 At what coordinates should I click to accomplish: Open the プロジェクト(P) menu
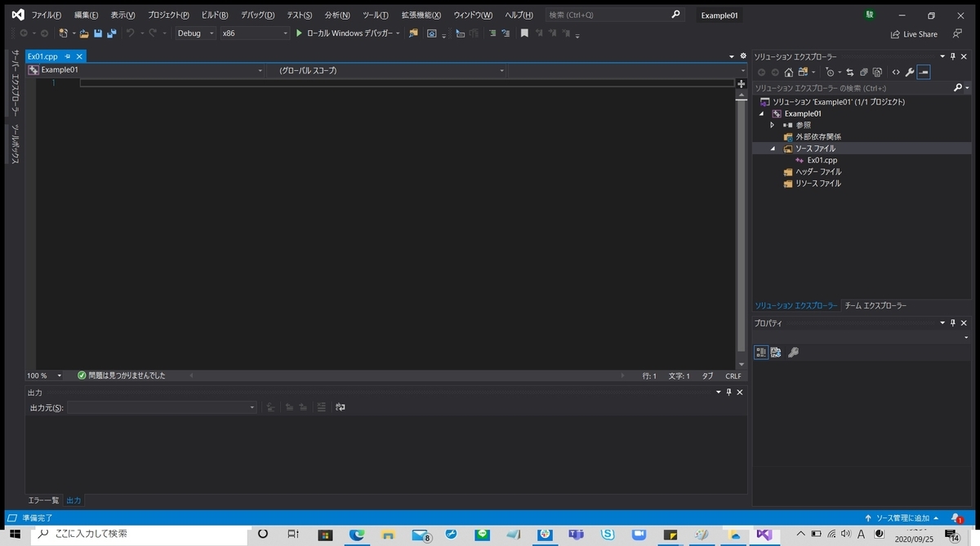pos(168,16)
